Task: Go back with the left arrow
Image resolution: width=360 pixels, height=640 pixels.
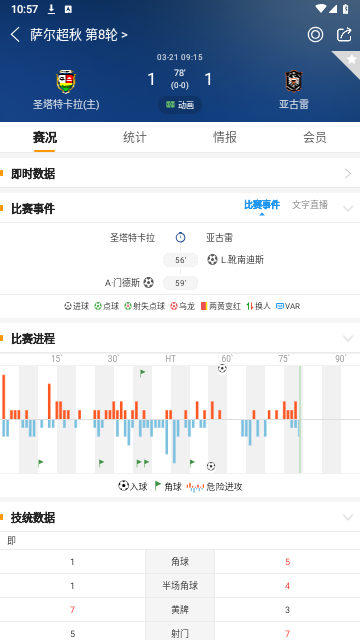Action: [x=15, y=35]
